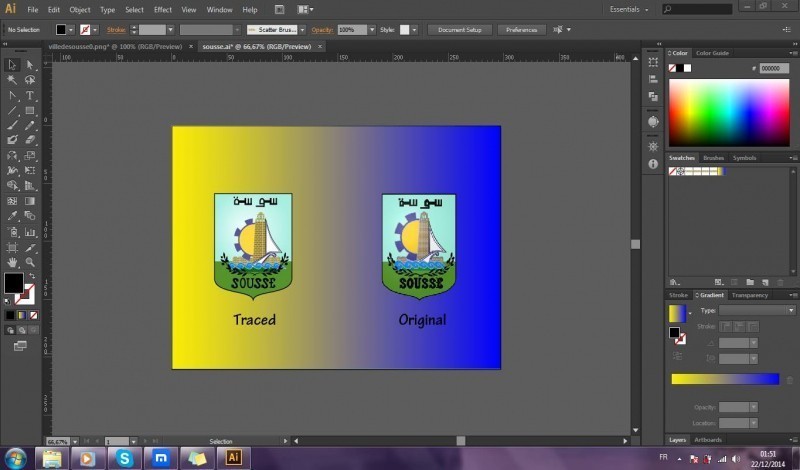Select the Perspective Grid tool
Screen dimensions: 800x470
click(x=30, y=186)
